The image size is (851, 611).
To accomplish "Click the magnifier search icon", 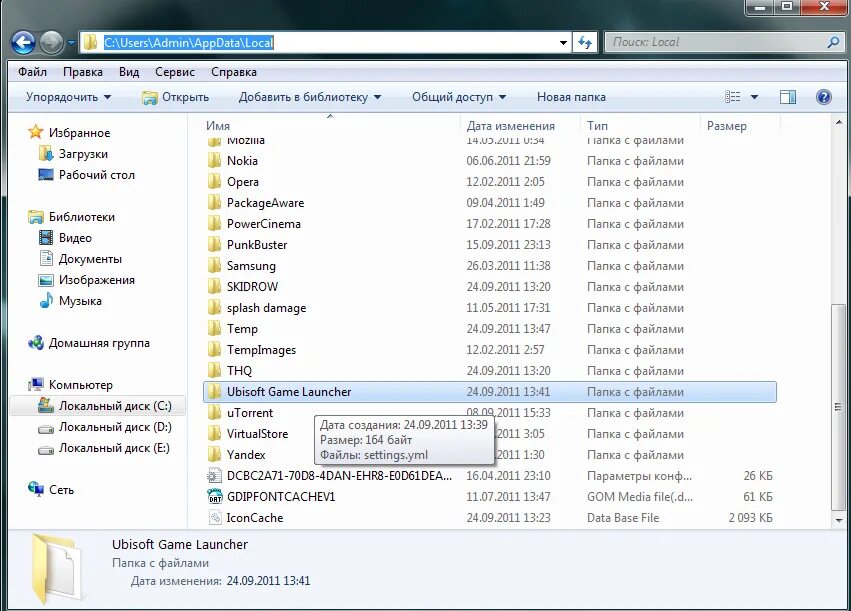I will coord(833,42).
